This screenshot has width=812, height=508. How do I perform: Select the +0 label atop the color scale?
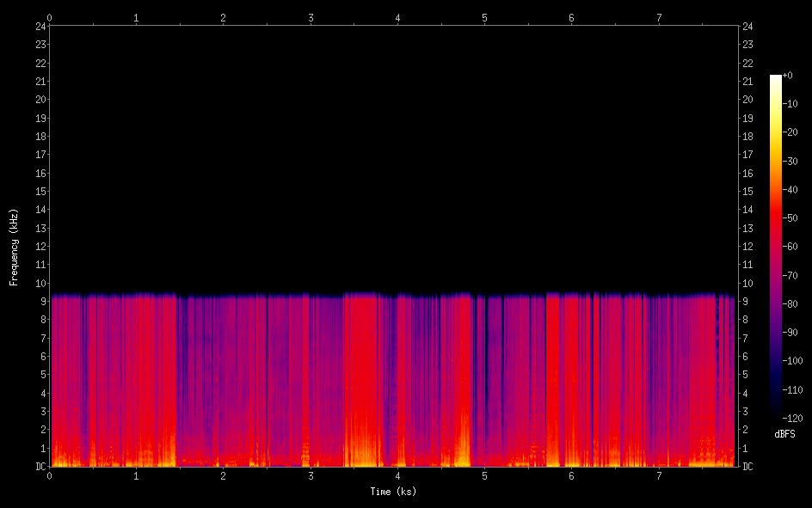pyautogui.click(x=787, y=76)
